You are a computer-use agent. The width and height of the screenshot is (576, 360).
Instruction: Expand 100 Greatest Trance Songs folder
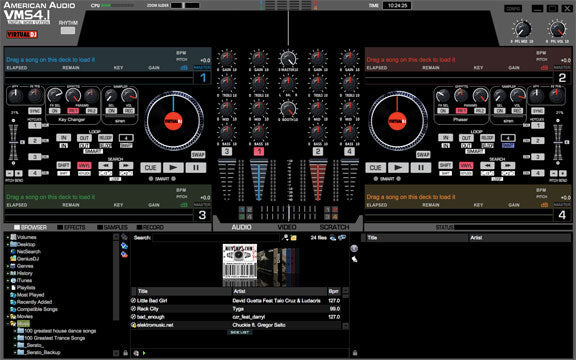15,338
